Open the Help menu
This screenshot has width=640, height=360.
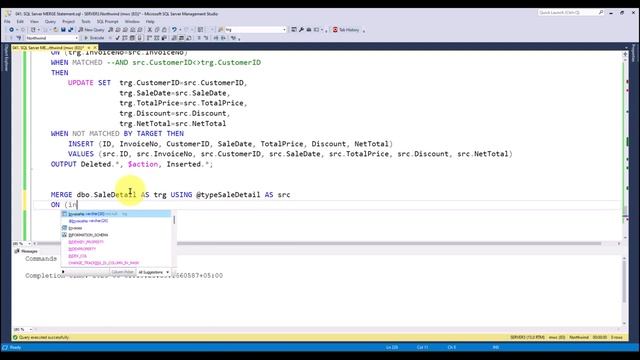pyautogui.click(x=150, y=22)
